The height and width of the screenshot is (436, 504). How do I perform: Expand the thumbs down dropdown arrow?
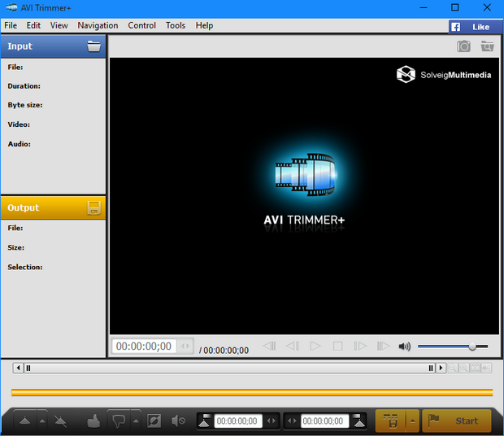click(136, 421)
